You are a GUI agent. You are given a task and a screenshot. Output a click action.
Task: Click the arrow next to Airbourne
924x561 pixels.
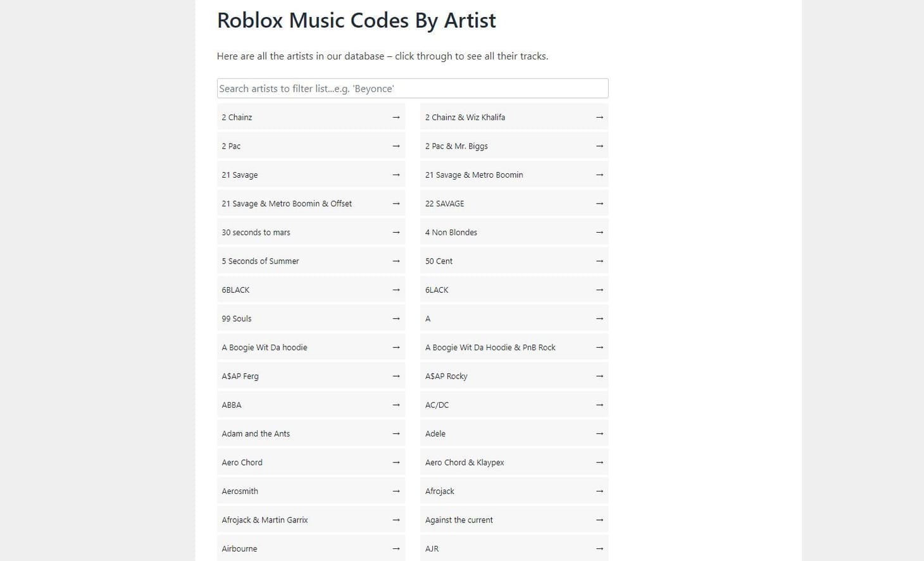pos(396,548)
